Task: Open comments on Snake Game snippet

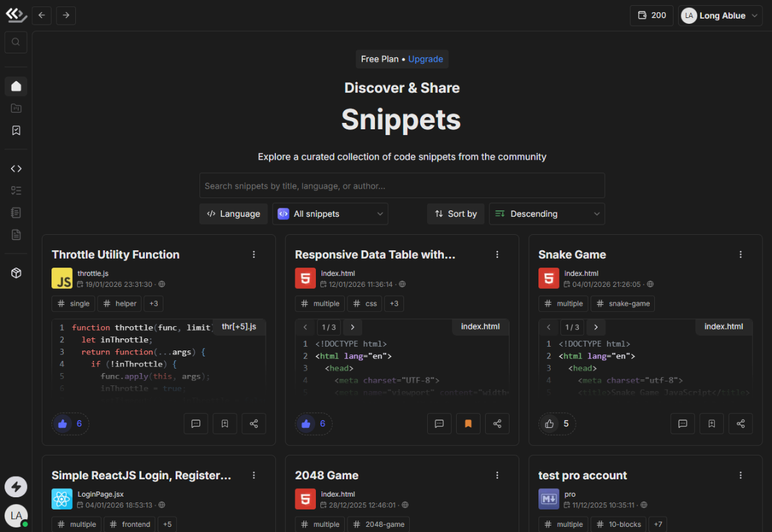Action: 683,424
